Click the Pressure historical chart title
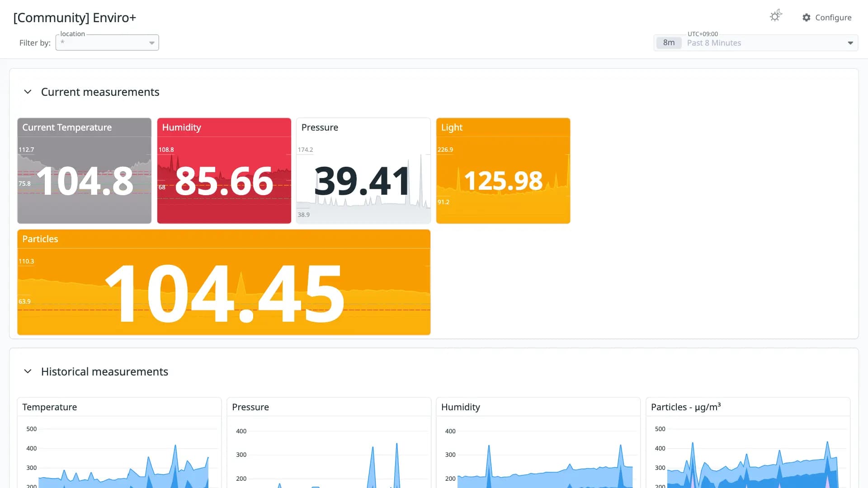 (x=250, y=407)
